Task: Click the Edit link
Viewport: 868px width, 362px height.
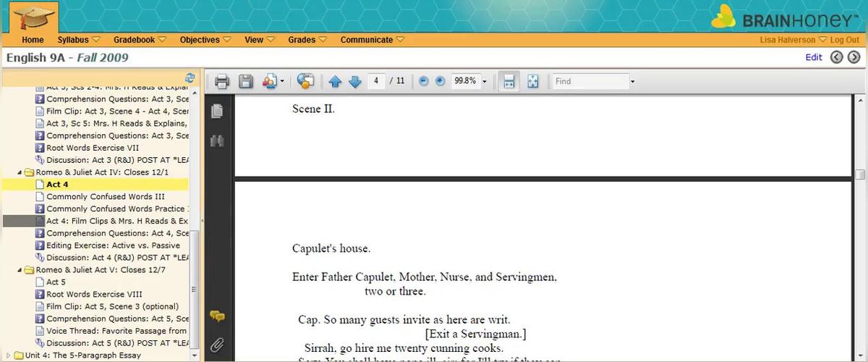Action: coord(814,57)
